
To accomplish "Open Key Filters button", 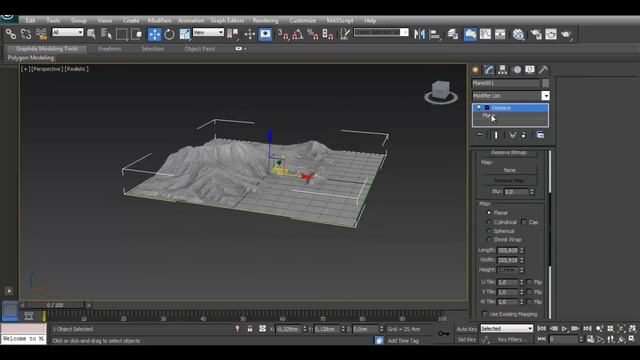I will [512, 340].
